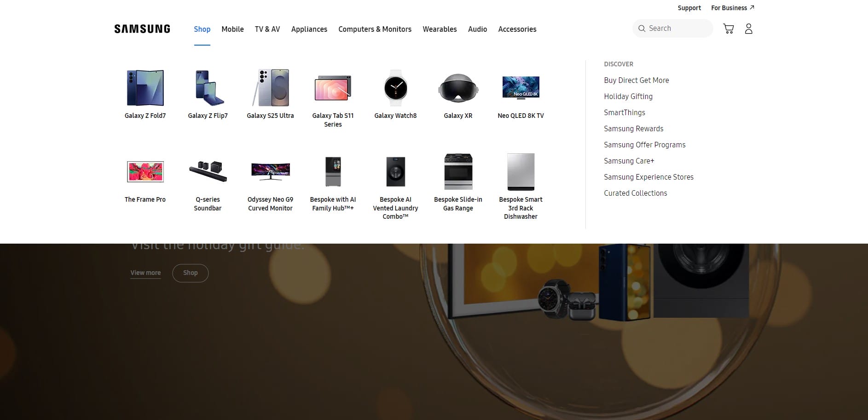Expand the Appliances category menu
Screen dimensions: 868x420
309,29
